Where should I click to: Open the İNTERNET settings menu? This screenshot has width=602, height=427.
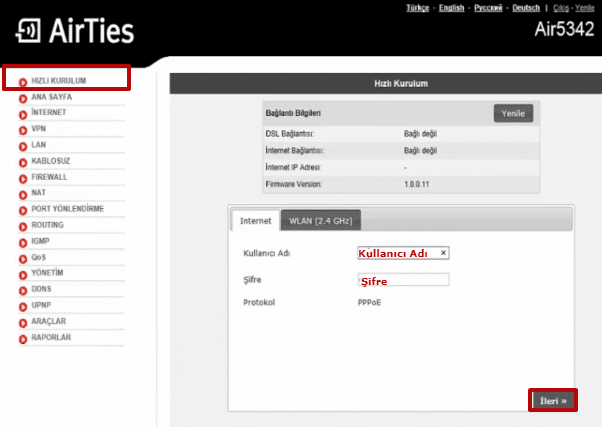point(49,112)
